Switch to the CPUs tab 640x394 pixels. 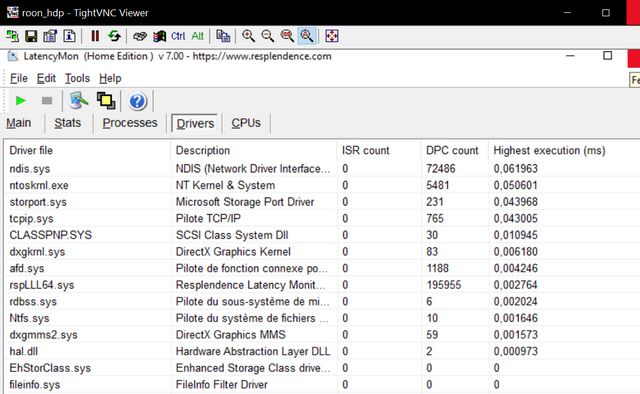tap(246, 123)
